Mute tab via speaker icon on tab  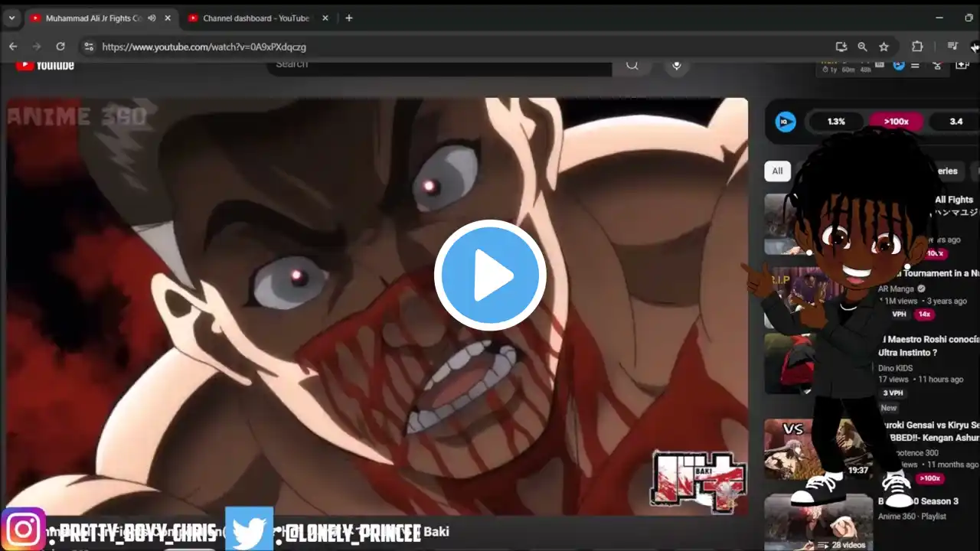152,18
